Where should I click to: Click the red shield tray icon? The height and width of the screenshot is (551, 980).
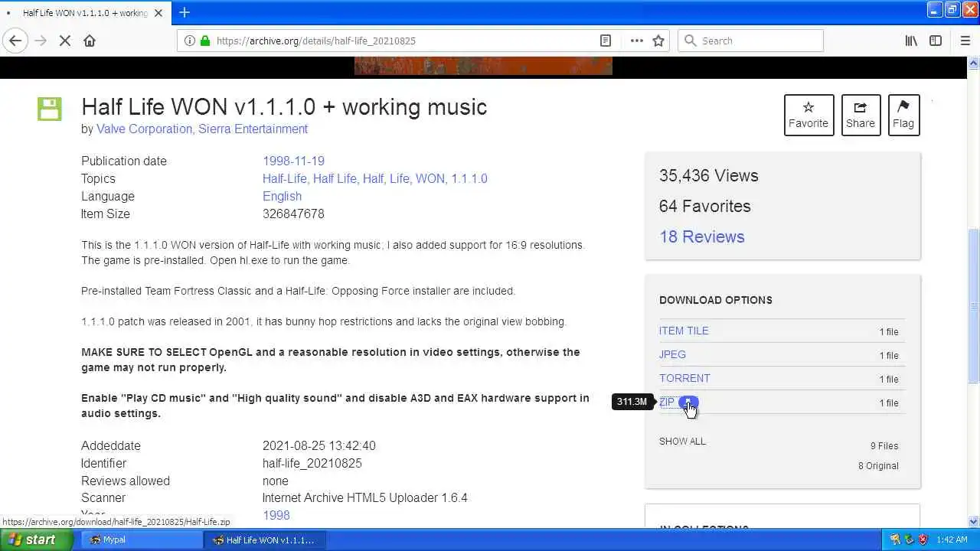tap(923, 540)
